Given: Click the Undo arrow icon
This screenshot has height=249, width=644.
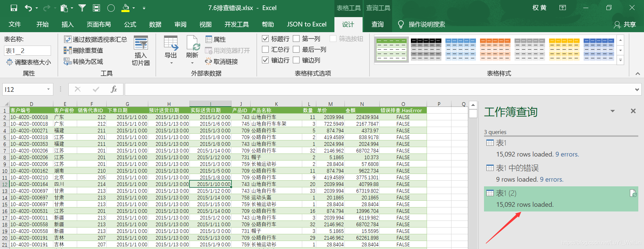Looking at the screenshot, I should click(29, 8).
